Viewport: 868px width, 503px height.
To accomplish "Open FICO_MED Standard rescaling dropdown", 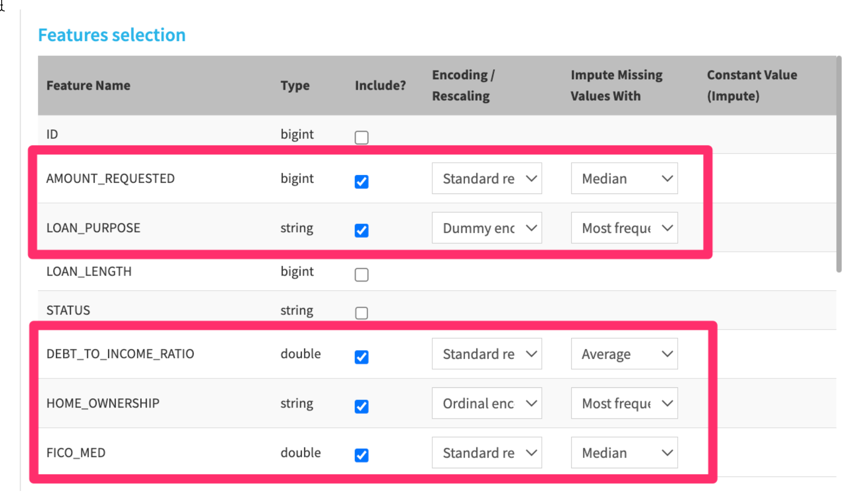I will [x=487, y=452].
